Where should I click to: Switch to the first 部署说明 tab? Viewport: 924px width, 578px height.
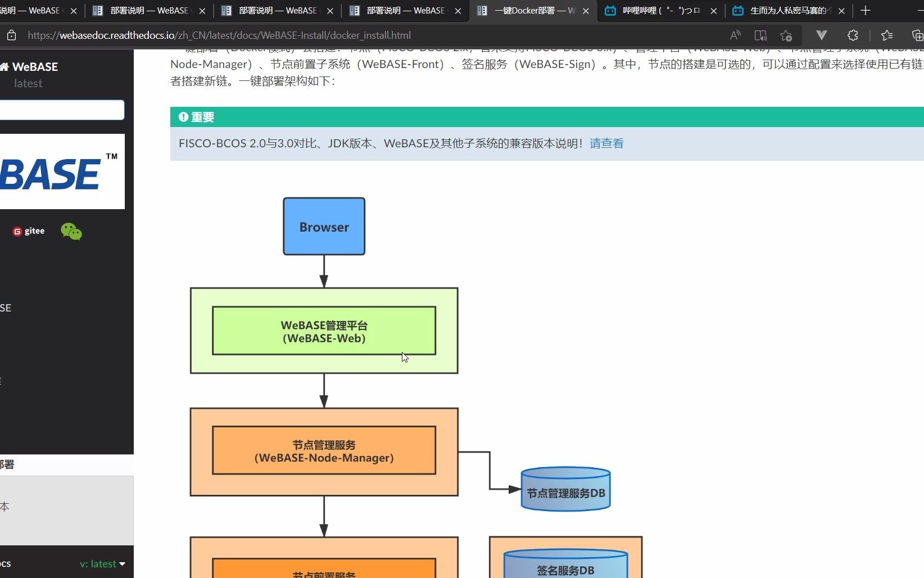(142, 11)
